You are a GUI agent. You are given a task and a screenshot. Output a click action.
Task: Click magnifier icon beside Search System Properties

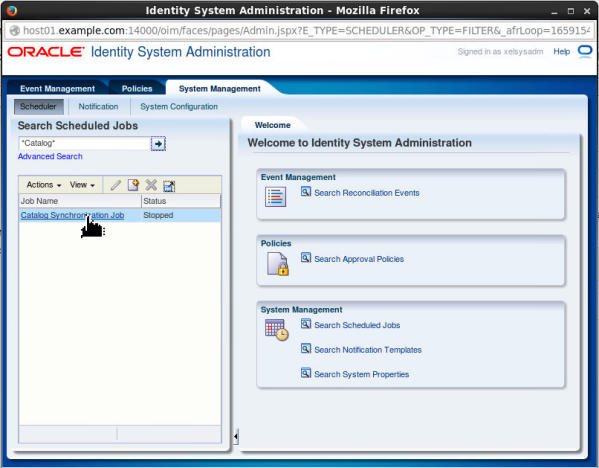[x=306, y=372]
